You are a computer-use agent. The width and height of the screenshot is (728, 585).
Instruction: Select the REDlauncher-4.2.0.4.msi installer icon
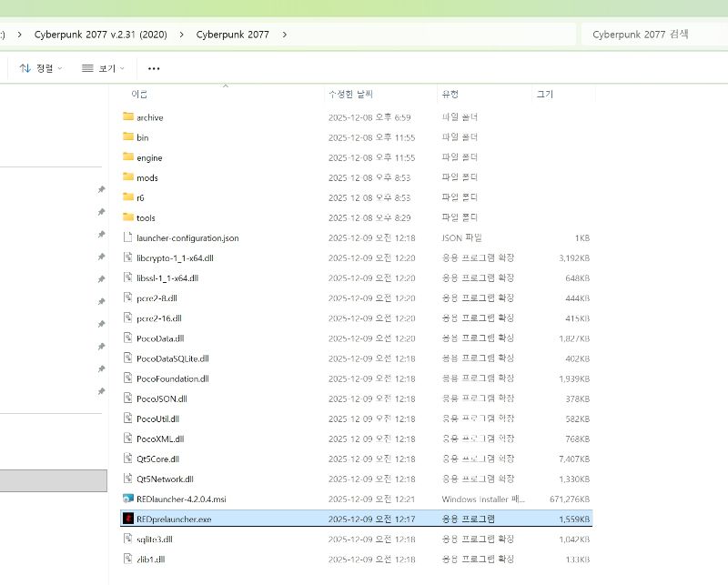click(128, 499)
